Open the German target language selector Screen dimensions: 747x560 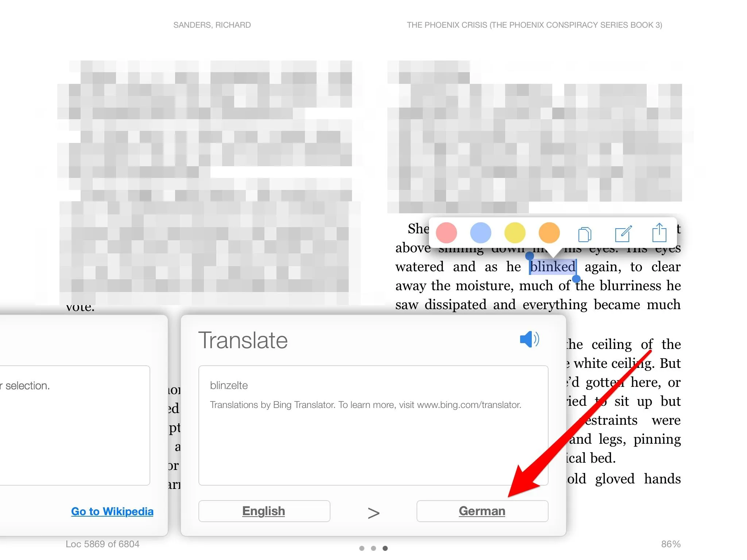click(x=482, y=511)
